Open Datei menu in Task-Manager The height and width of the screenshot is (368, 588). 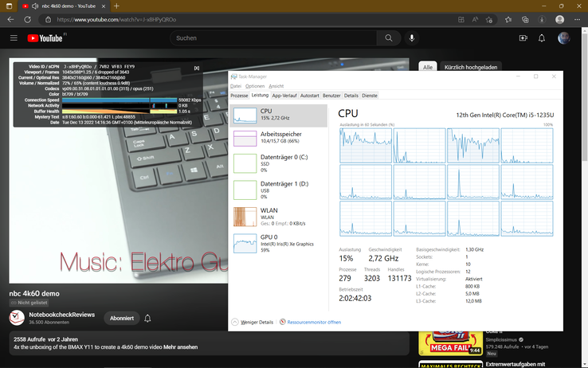(x=236, y=86)
